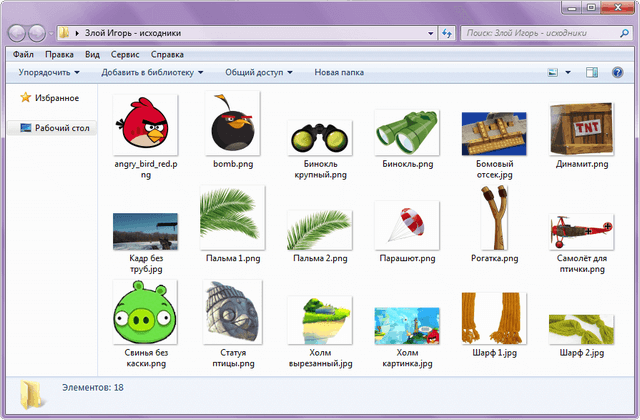Click the change view icon
The height and width of the screenshot is (420, 640).
[553, 72]
